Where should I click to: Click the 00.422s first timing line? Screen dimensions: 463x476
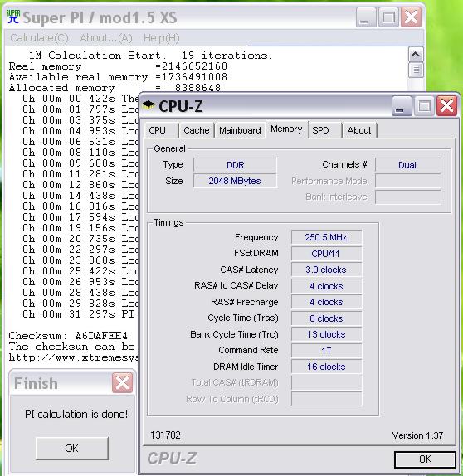tap(80, 99)
